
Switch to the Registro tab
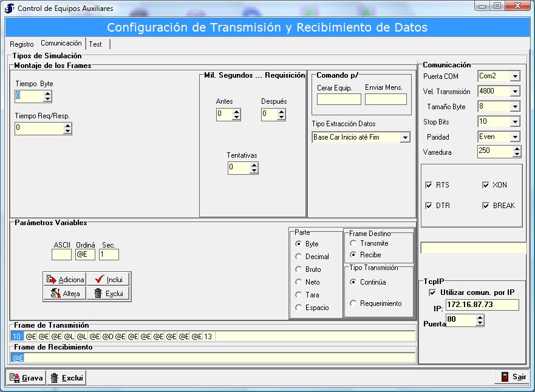tap(22, 44)
